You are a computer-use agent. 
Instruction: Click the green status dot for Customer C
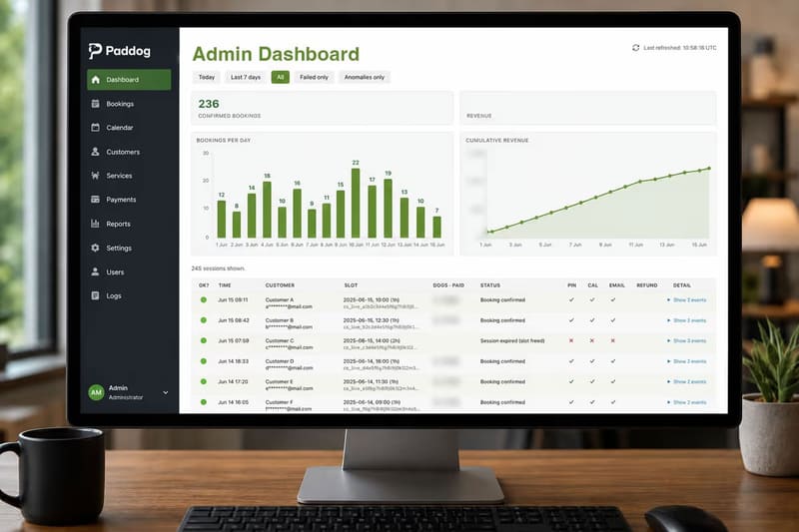point(204,340)
